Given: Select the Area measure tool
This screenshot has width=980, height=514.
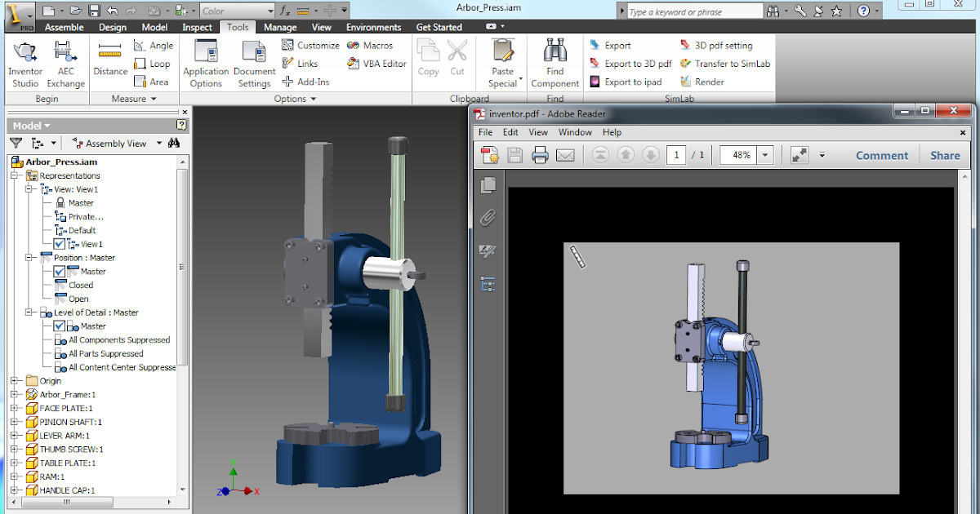Looking at the screenshot, I should tap(151, 82).
